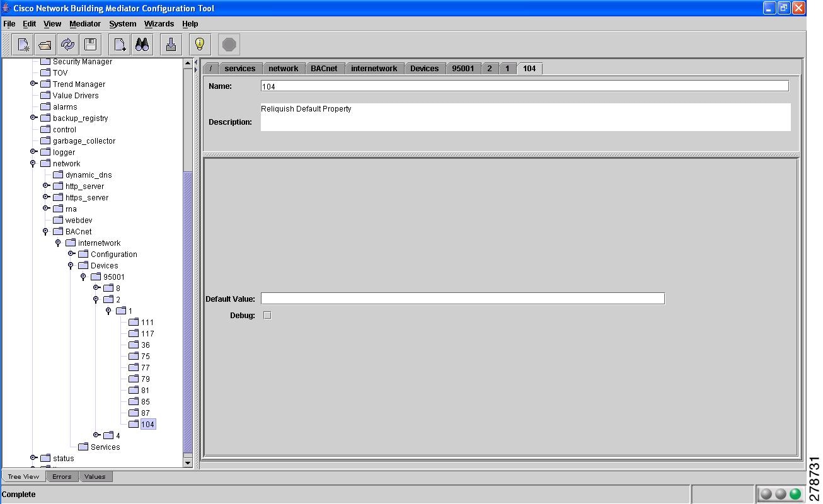Open the View menu

(x=52, y=24)
